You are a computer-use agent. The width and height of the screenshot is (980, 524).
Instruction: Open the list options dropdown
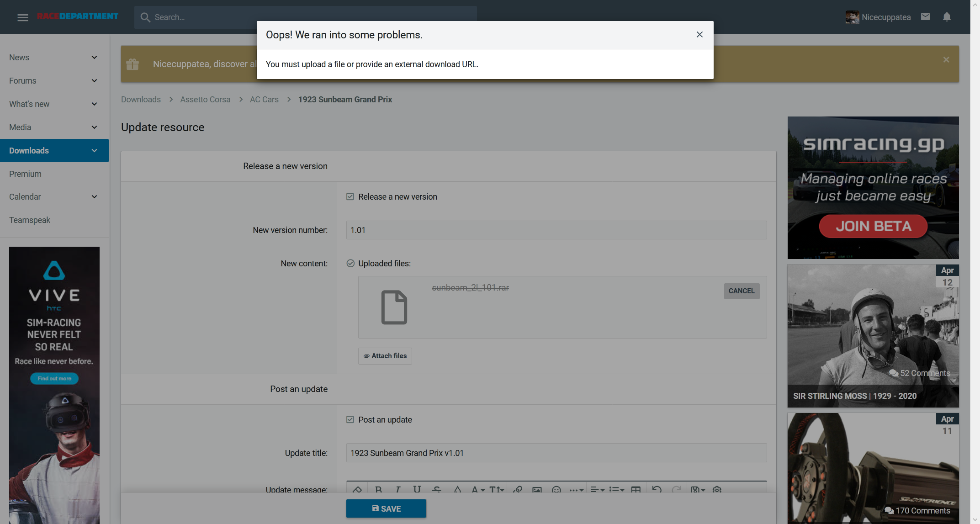click(616, 489)
